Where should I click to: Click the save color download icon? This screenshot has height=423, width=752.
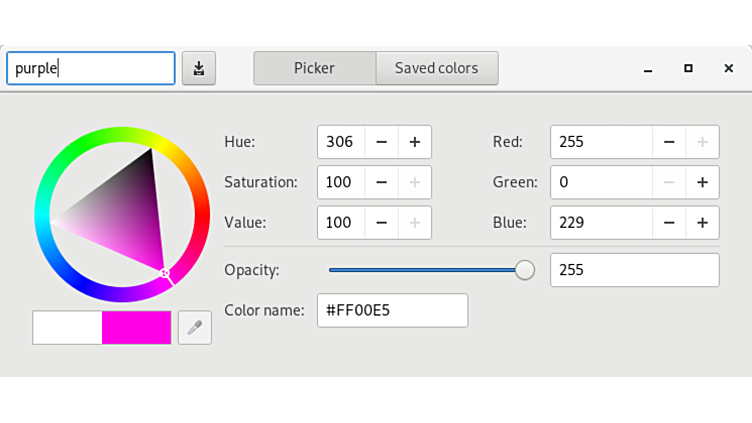199,68
